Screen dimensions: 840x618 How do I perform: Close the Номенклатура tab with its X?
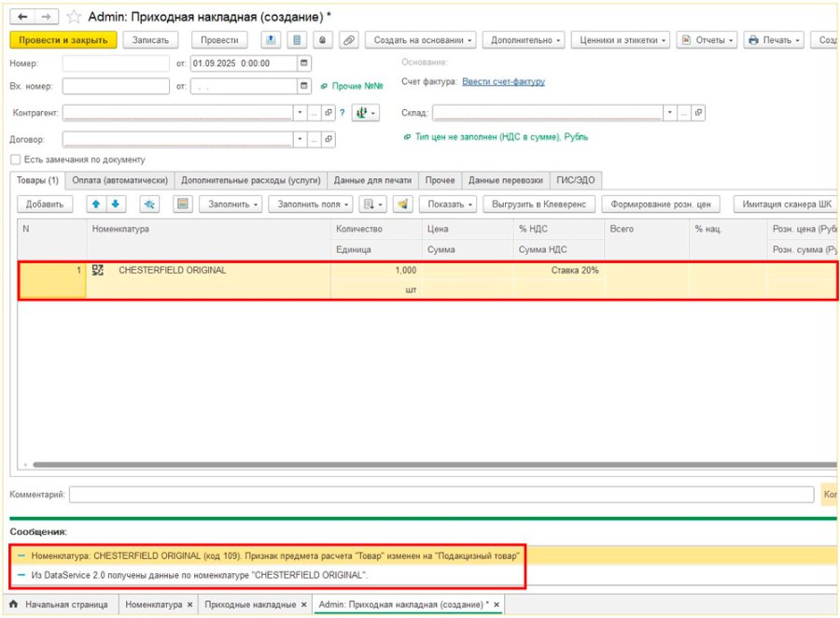click(x=189, y=605)
